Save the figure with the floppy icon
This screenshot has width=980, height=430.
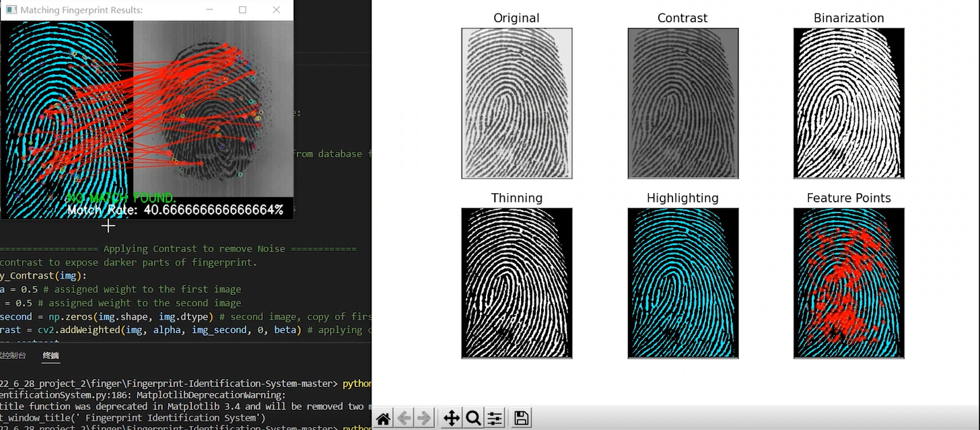[x=521, y=419]
